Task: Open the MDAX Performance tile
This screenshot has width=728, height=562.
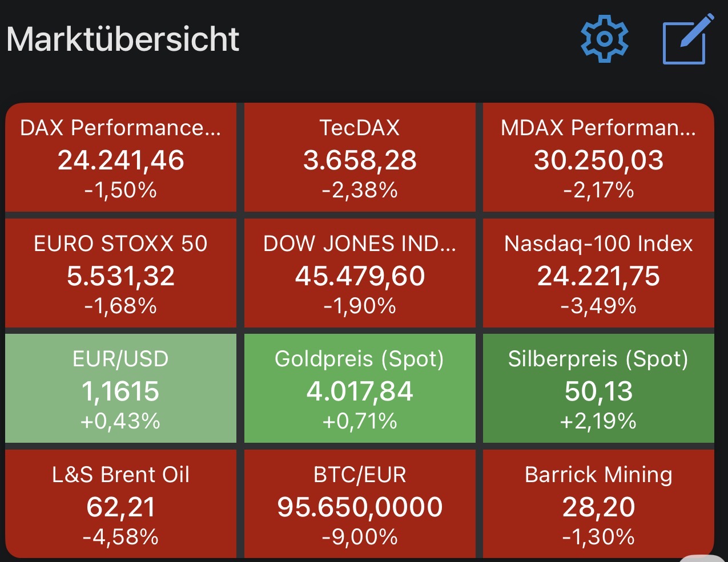Action: pos(598,157)
